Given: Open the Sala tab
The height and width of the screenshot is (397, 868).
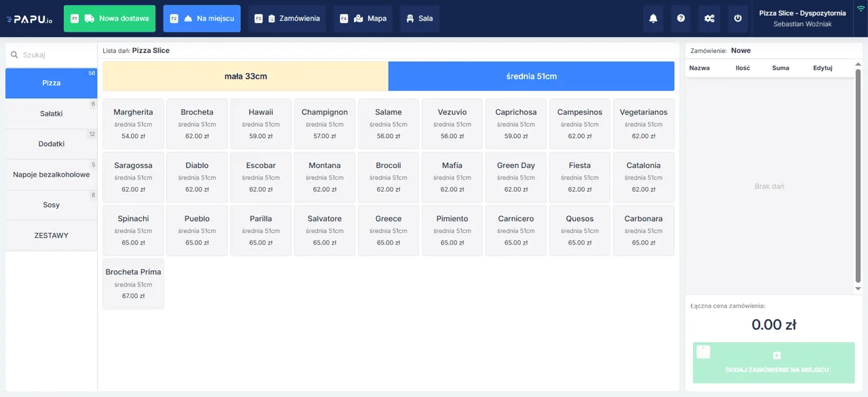Looking at the screenshot, I should point(419,18).
